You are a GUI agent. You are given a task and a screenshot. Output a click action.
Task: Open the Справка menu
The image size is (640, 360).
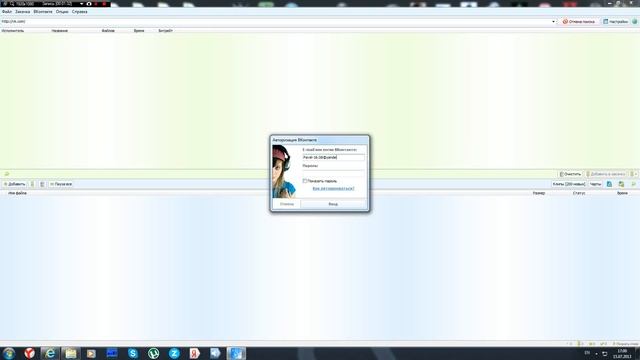80,12
